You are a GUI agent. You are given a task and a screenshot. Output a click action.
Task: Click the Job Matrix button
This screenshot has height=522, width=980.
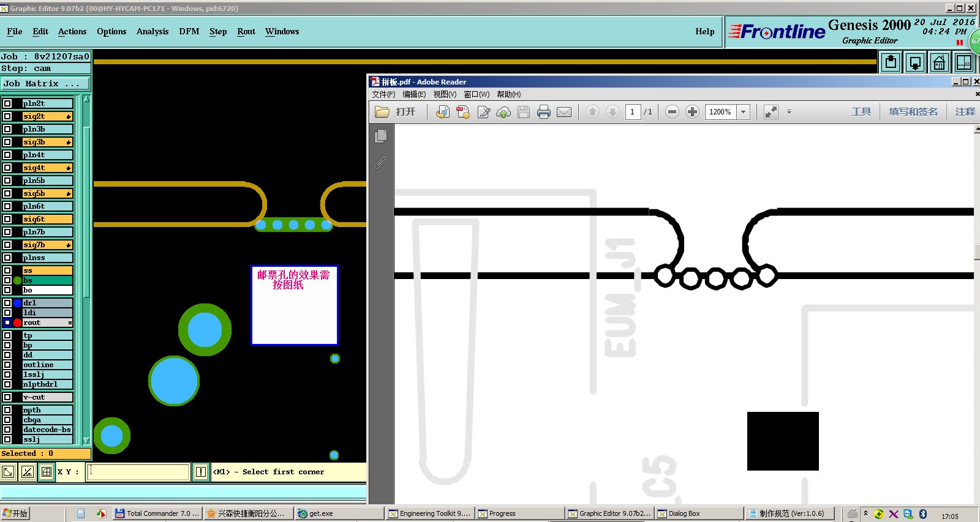[x=45, y=83]
